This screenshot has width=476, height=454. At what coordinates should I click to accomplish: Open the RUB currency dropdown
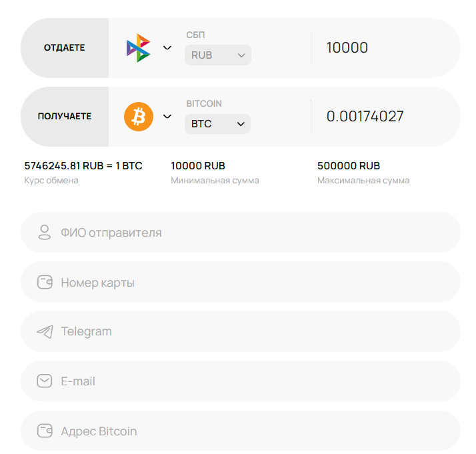click(218, 55)
